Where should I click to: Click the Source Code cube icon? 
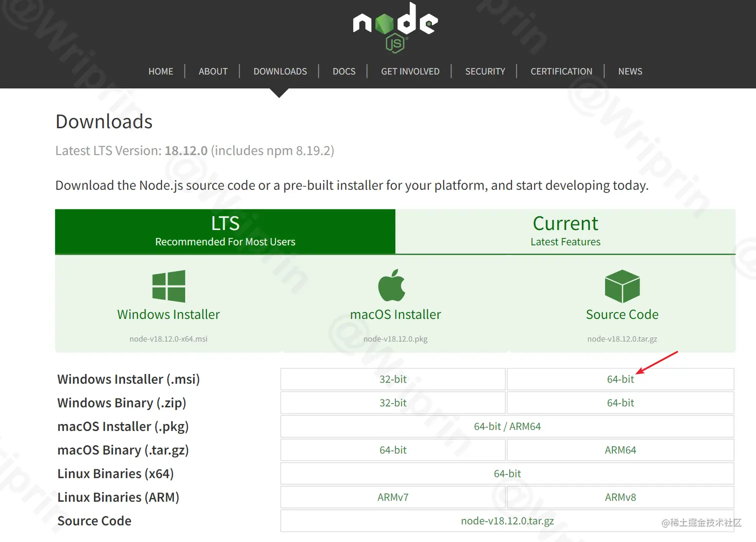[x=621, y=286]
